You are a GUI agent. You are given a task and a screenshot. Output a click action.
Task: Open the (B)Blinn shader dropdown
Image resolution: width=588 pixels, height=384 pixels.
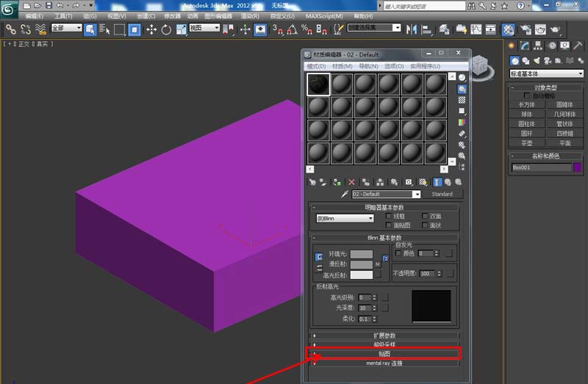pos(344,218)
